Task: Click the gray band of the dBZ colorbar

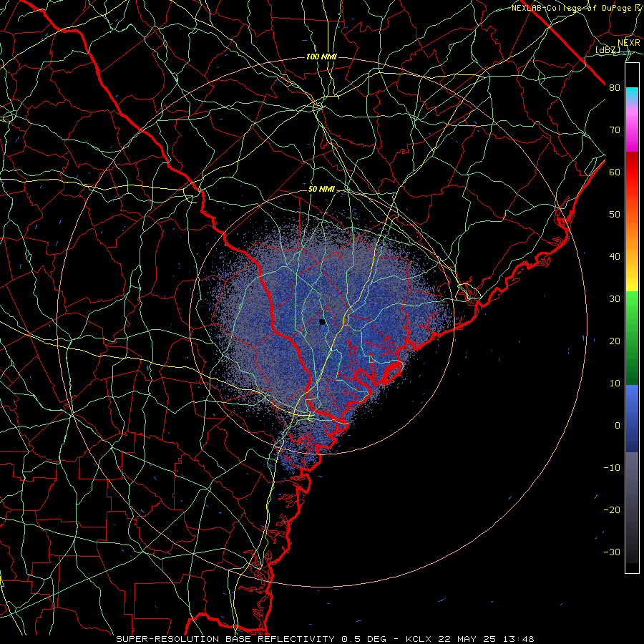Action: pyautogui.click(x=632, y=507)
